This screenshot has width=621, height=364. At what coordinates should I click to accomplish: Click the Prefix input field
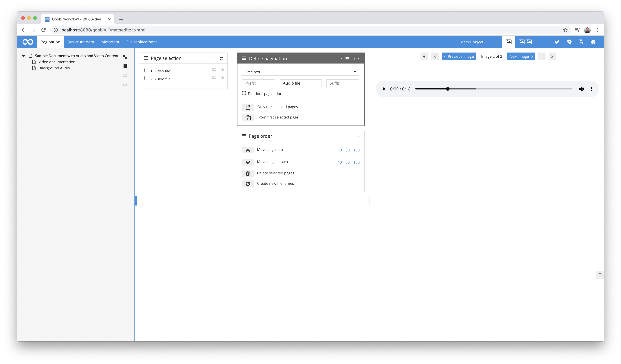click(x=258, y=83)
